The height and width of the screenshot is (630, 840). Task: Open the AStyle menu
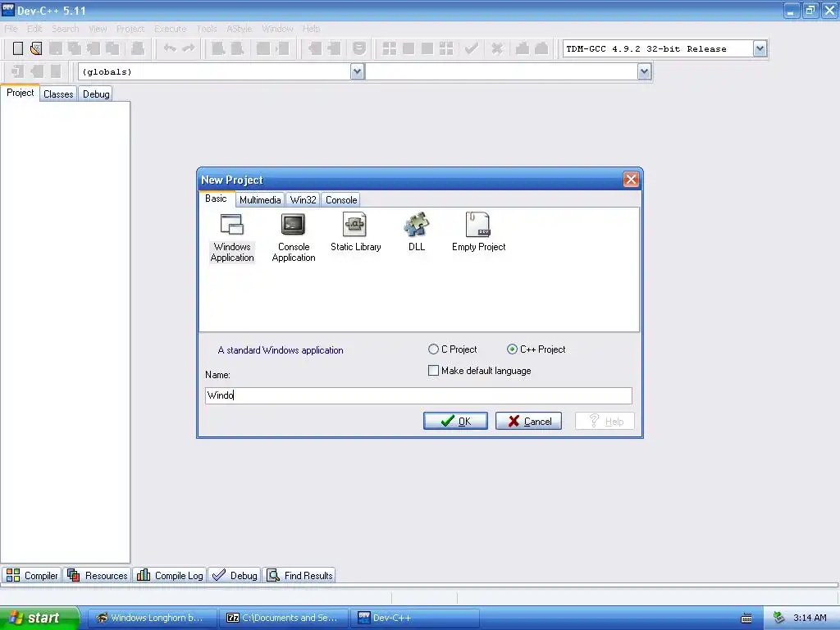pos(240,29)
